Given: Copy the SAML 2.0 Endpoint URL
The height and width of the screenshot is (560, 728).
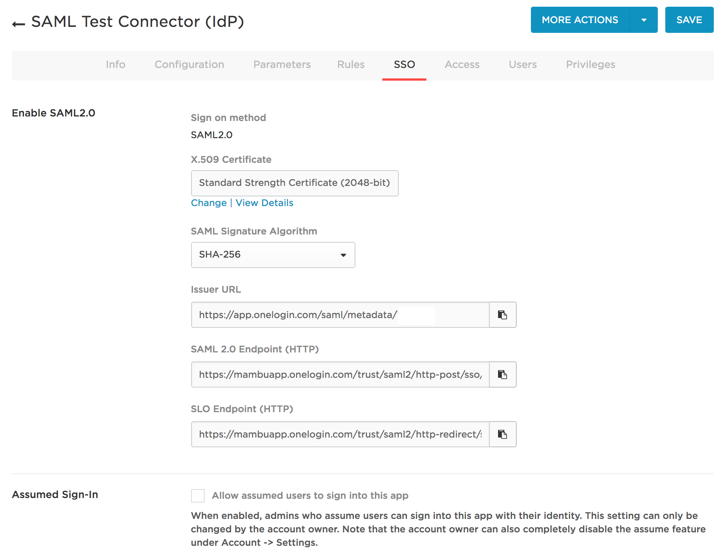Looking at the screenshot, I should (503, 374).
